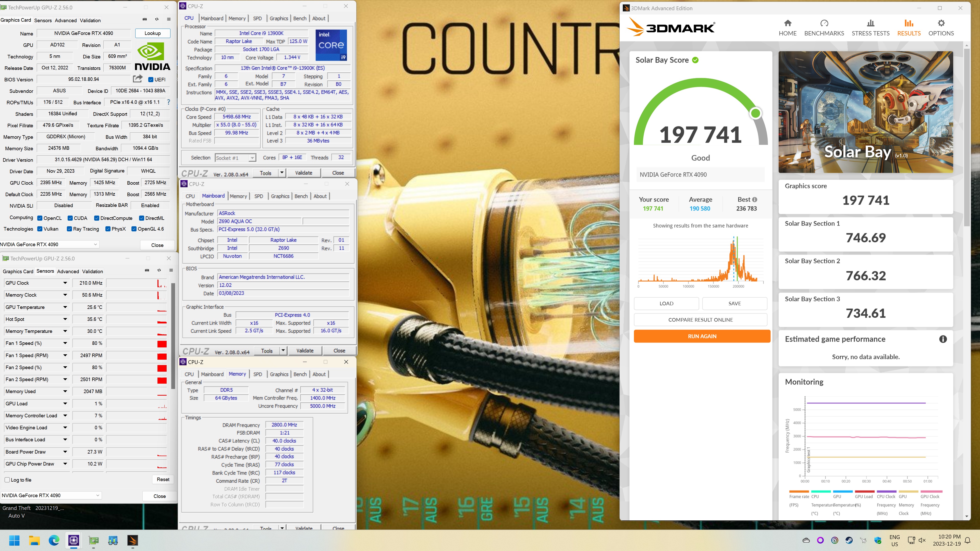Click Steam icon in system tray
980x551 pixels.
[x=849, y=540]
